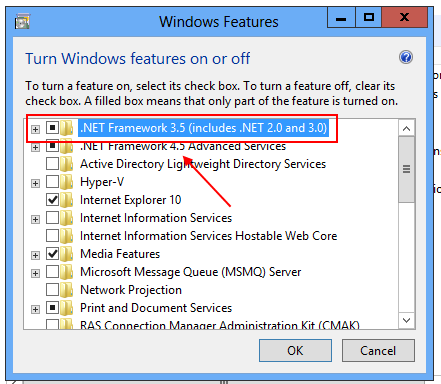The width and height of the screenshot is (441, 384).
Task: Click the Internet Explorer 10 folder icon
Action: [x=67, y=200]
